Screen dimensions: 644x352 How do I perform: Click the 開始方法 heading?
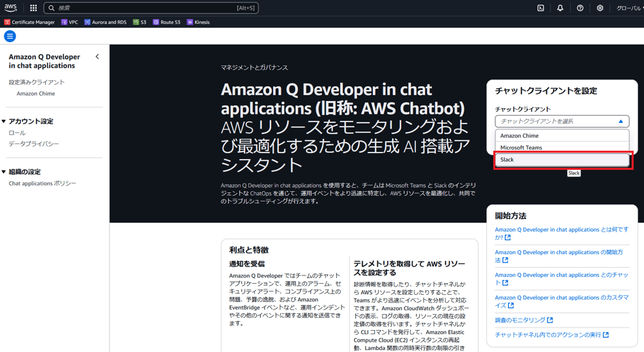pos(511,216)
